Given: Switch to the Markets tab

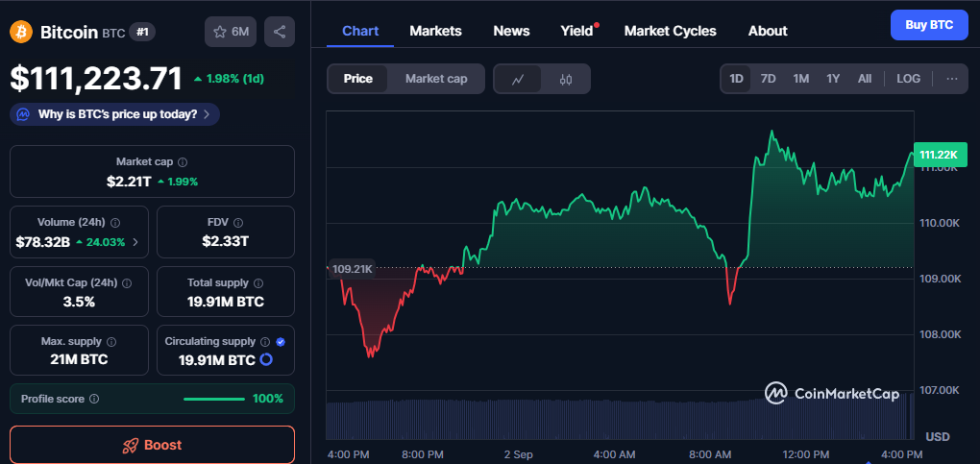Looking at the screenshot, I should tap(435, 31).
